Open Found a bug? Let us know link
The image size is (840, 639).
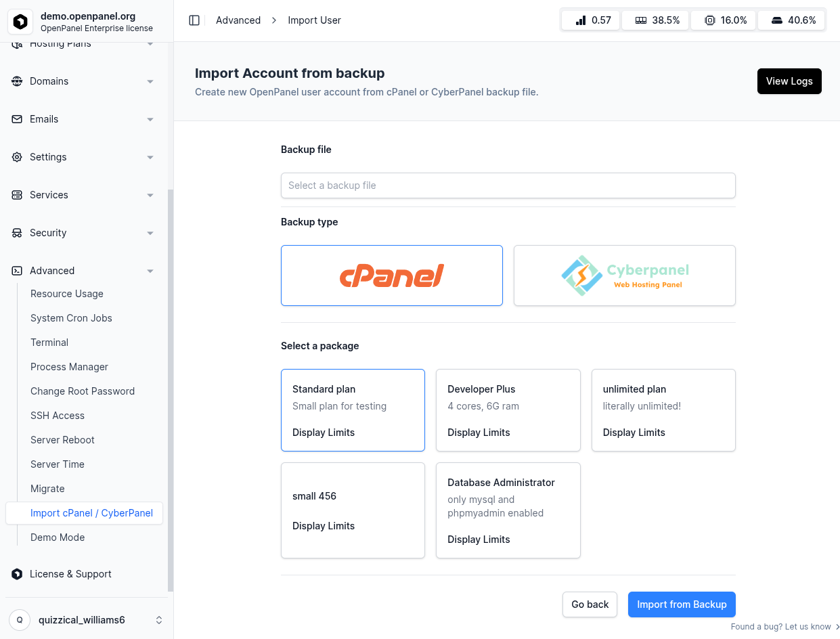pyautogui.click(x=785, y=627)
